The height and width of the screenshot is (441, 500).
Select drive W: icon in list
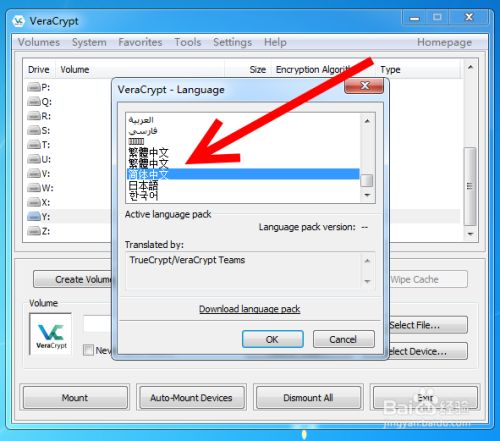34,188
